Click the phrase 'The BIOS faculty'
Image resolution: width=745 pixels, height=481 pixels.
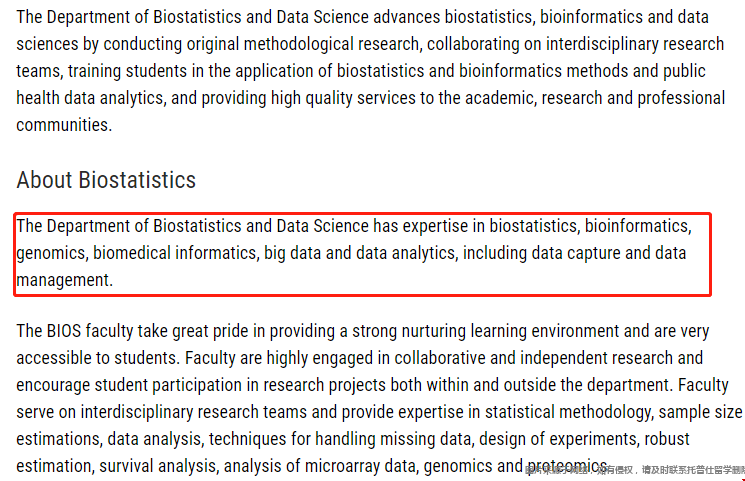(x=75, y=331)
